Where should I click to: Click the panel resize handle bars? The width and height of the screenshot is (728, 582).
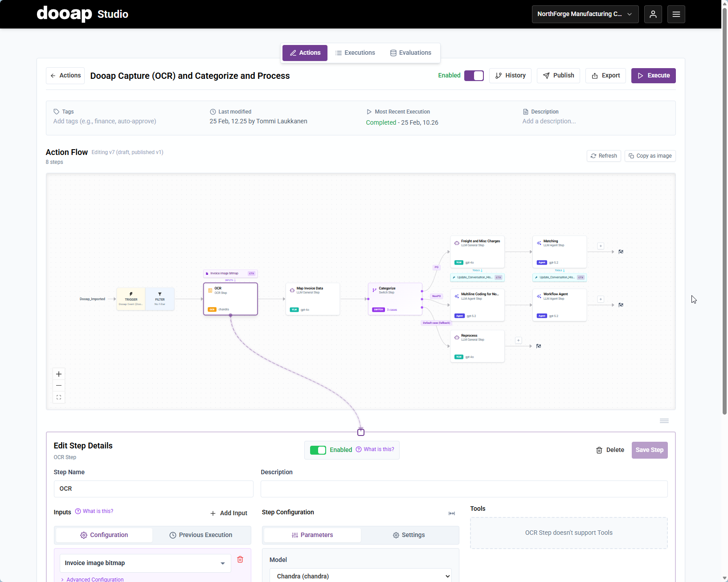tap(664, 421)
